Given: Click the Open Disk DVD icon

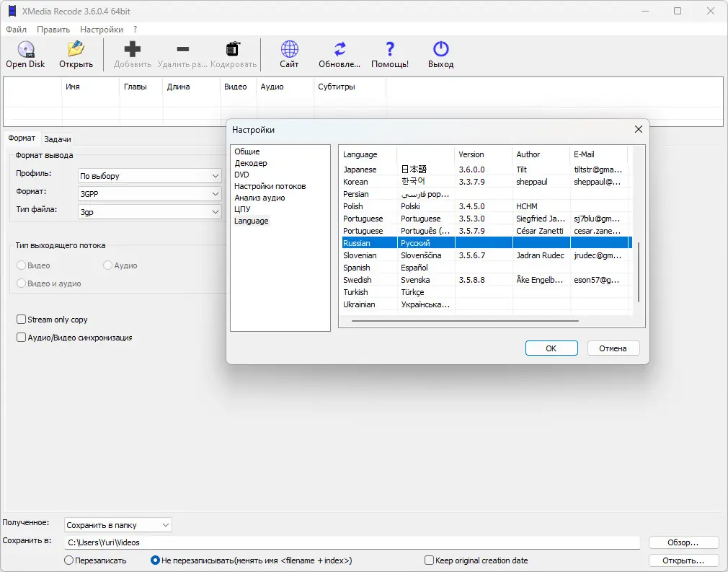Looking at the screenshot, I should pyautogui.click(x=26, y=49).
